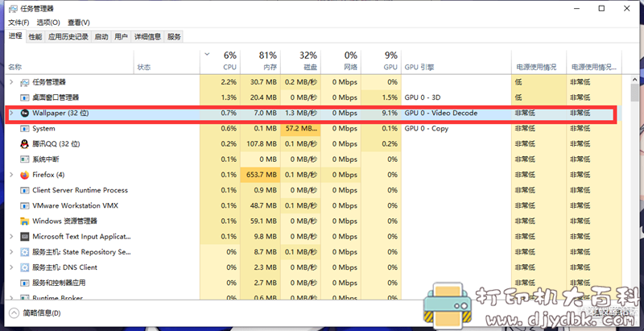Sort by the first 电源使用情况 column header

tap(539, 63)
